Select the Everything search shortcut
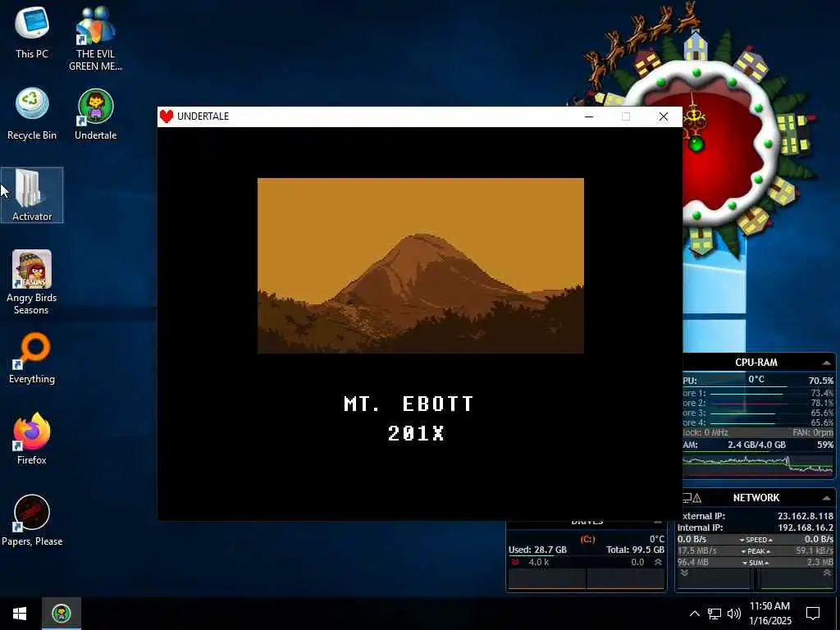Viewport: 840px width, 630px height. 32,358
